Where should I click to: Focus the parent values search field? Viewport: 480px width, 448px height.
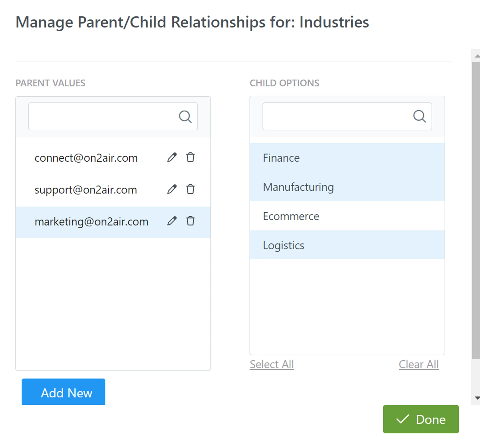[102, 117]
